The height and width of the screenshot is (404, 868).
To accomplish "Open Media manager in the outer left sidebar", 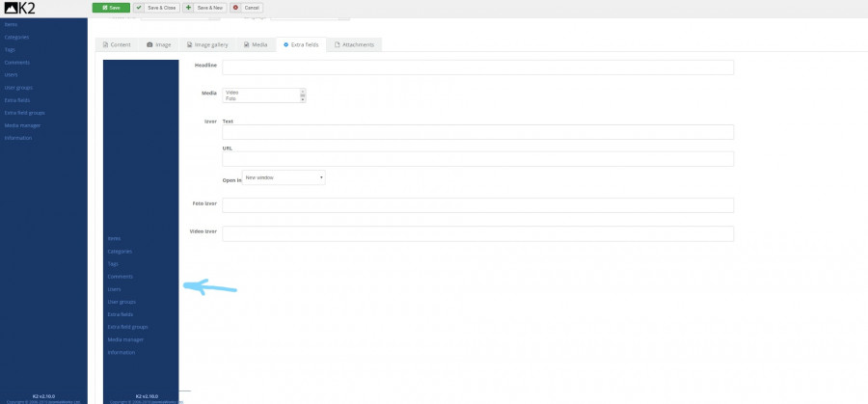I will [22, 125].
